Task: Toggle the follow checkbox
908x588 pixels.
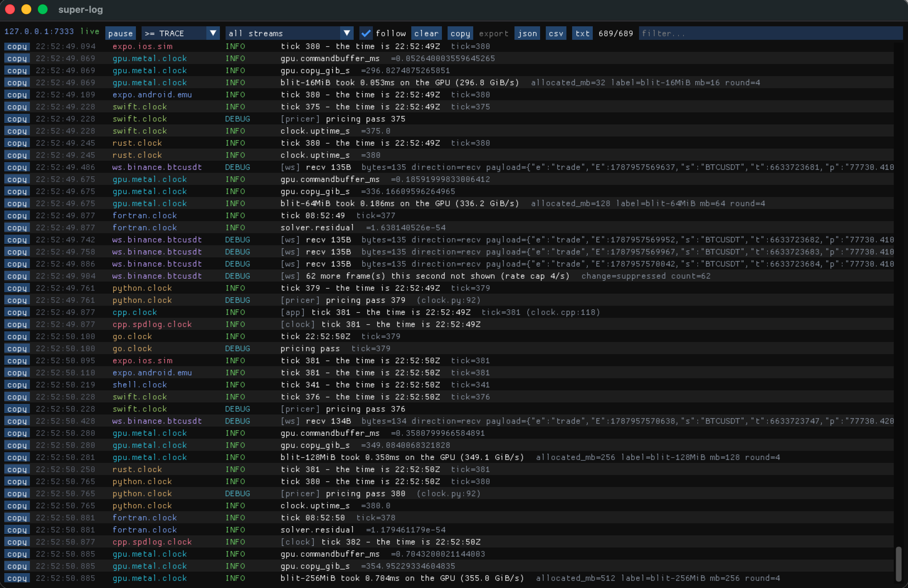Action: coord(365,33)
